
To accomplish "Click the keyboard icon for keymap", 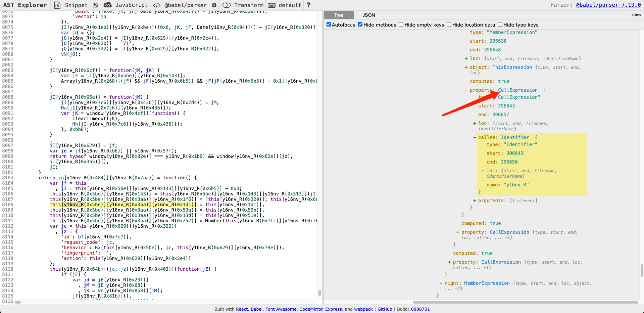I will click(272, 5).
